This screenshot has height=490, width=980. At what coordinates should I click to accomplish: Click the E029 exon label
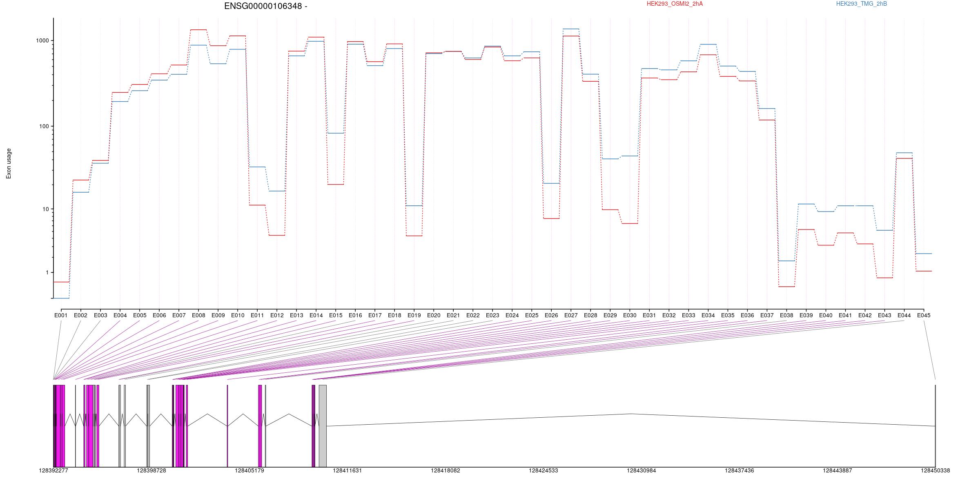[610, 315]
